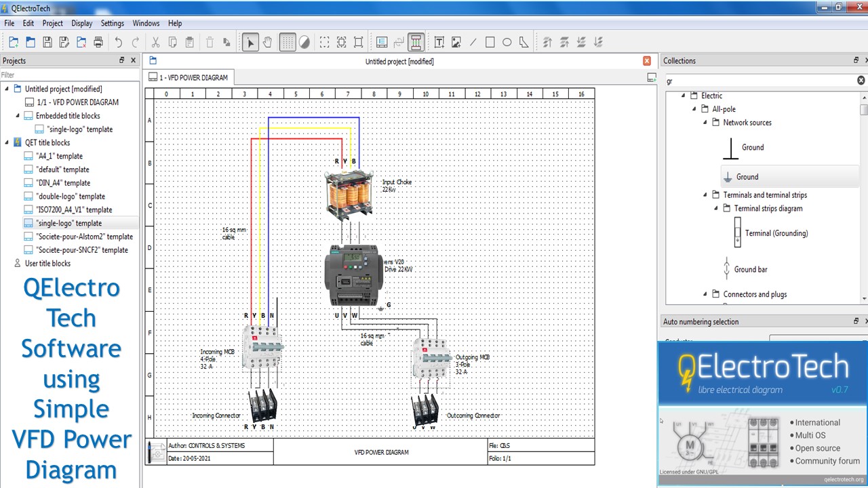Click the Bring to front icon
Viewport: 868px width, 488px height.
547,42
